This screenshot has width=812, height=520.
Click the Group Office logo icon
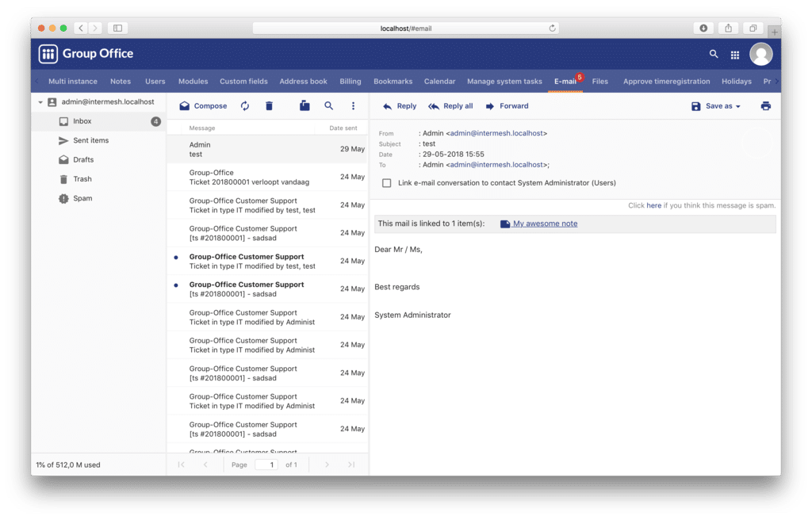[x=48, y=54]
